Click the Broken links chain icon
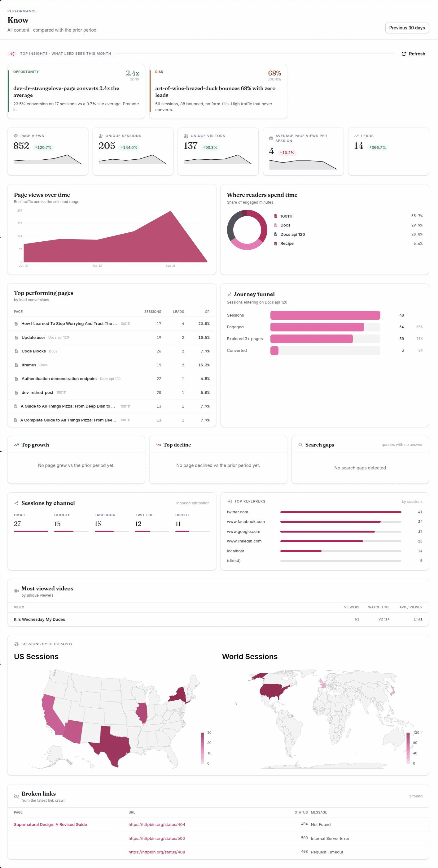Screen dimensions: 438x868 pyautogui.click(x=16, y=796)
